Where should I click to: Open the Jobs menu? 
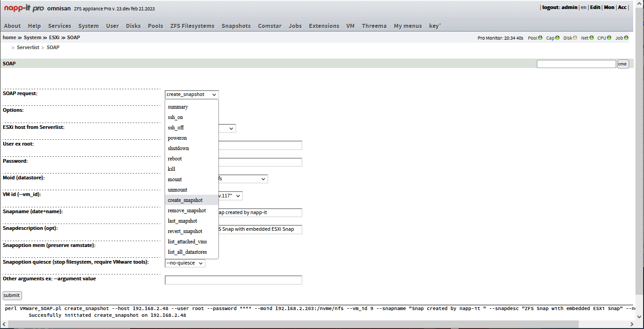pos(295,26)
